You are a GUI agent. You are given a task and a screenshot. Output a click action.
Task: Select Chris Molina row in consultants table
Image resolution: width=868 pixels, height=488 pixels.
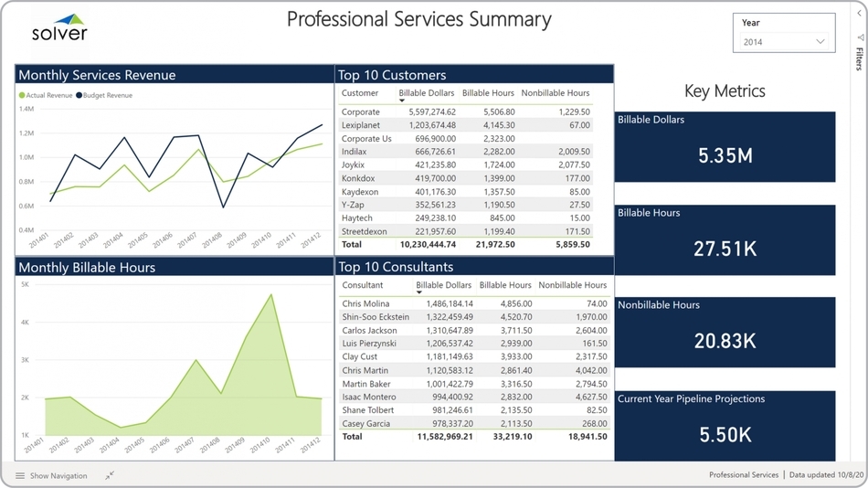[x=365, y=303]
